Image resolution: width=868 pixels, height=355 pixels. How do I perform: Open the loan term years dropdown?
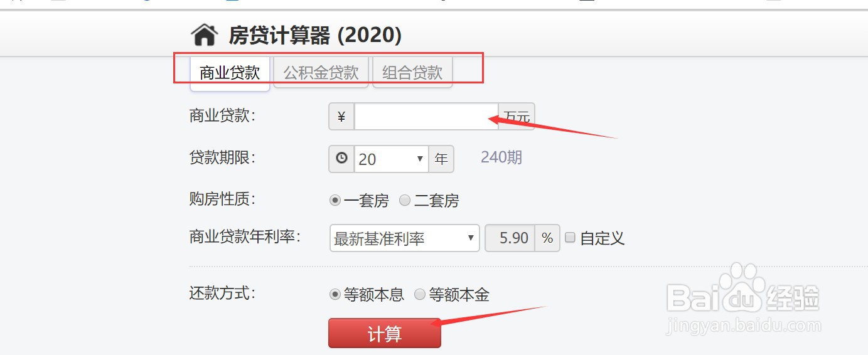[392, 159]
